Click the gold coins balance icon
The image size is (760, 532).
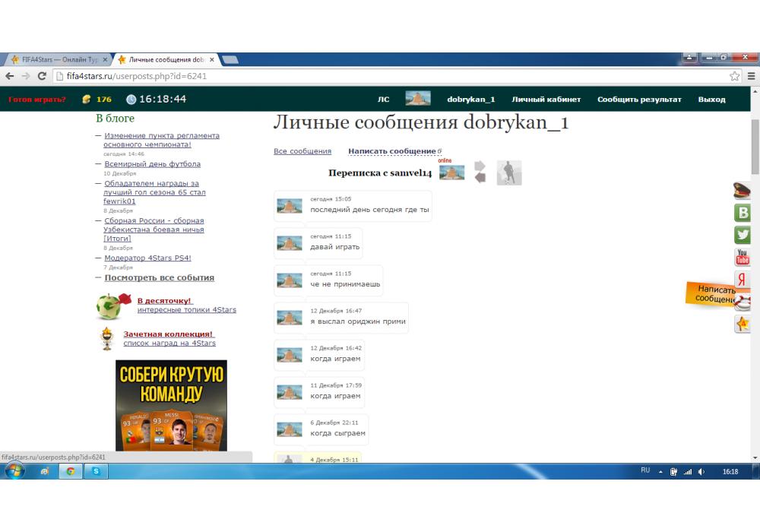tap(87, 100)
